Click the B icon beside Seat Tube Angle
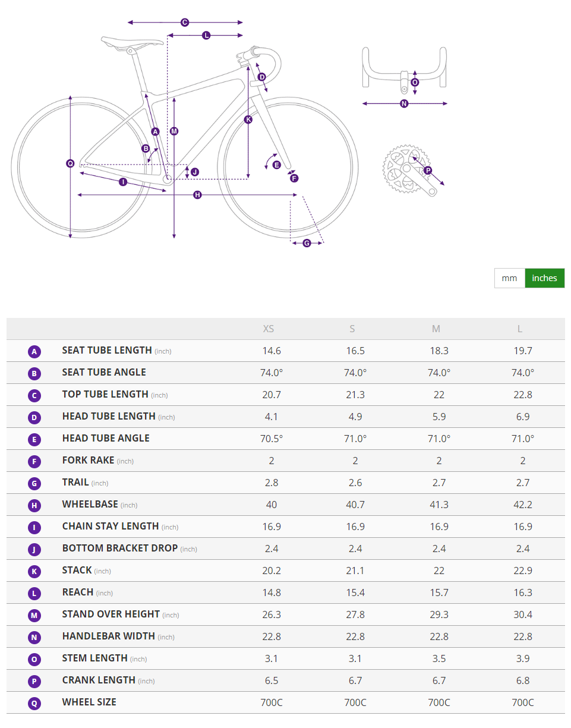 (x=34, y=374)
